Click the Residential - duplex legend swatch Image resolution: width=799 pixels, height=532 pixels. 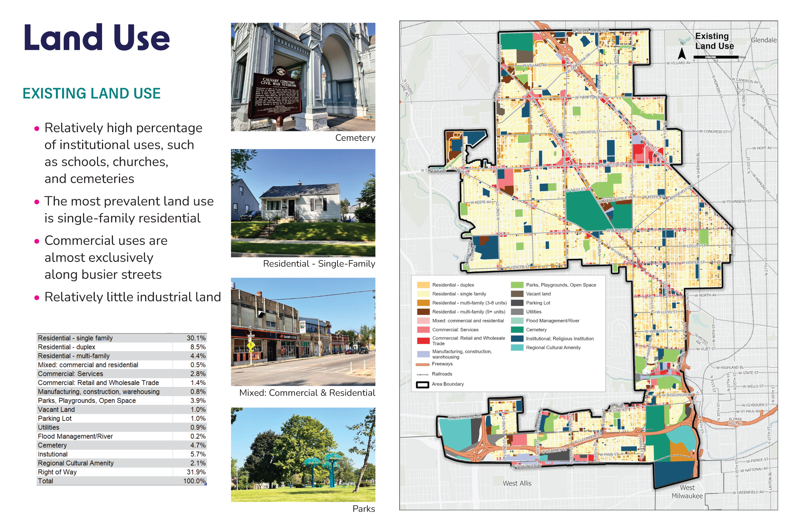[x=423, y=285]
